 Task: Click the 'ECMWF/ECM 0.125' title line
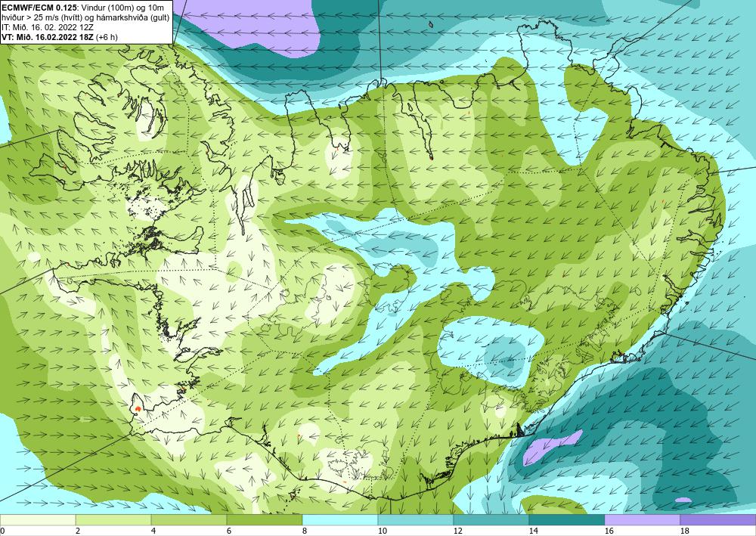coord(82,7)
